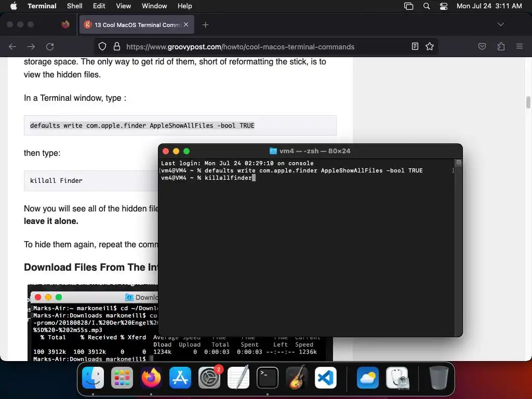Image resolution: width=532 pixels, height=399 pixels.
Task: Open the Terminal application menu
Action: tap(42, 6)
